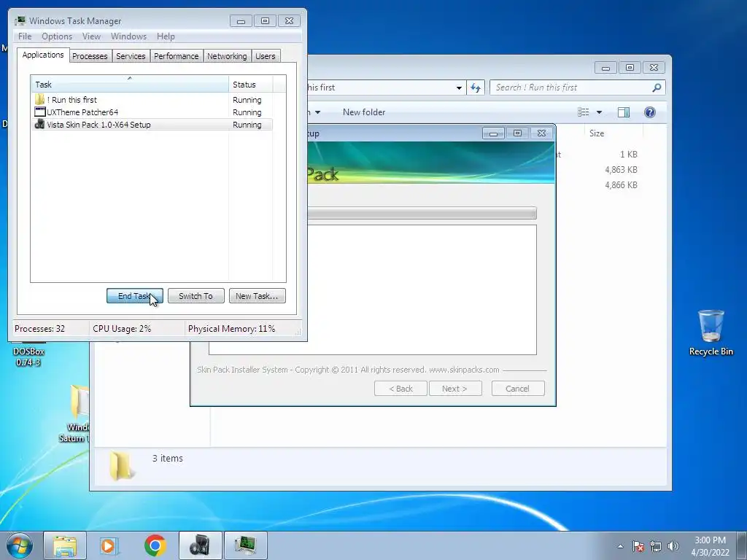The height and width of the screenshot is (560, 747).
Task: Open the Recycle Bin desktop icon
Action: tap(711, 332)
